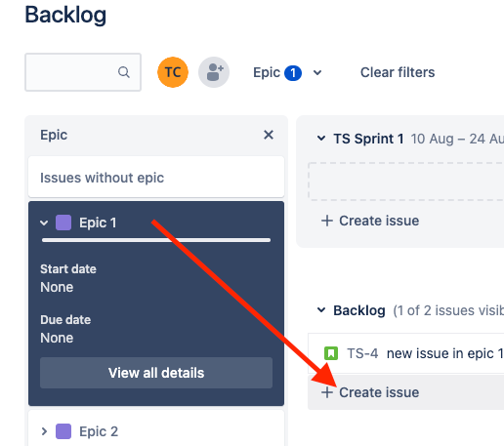Click the backlog search input field
Image resolution: width=504 pixels, height=446 pixels.
coord(83,72)
